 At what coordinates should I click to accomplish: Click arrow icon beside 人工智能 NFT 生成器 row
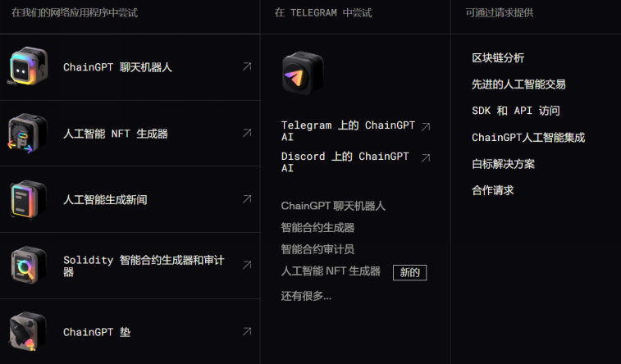[247, 133]
